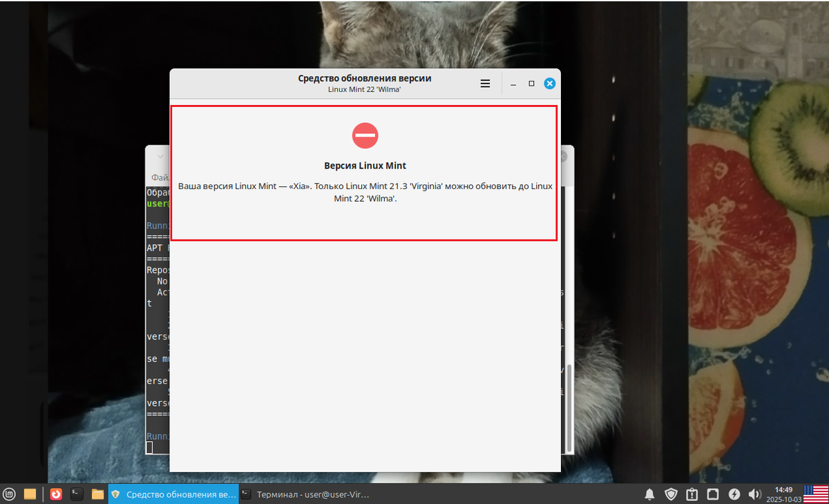Image resolution: width=829 pixels, height=504 pixels.
Task: Switch to 'Средство обновления ве...' taskbar button
Action: pyautogui.click(x=173, y=494)
